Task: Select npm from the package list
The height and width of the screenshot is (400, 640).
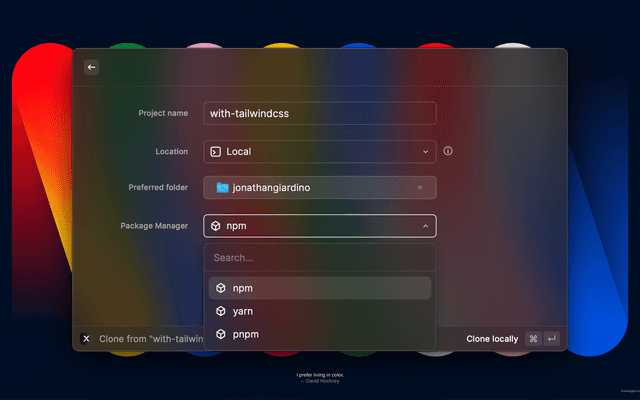Action: coord(319,288)
